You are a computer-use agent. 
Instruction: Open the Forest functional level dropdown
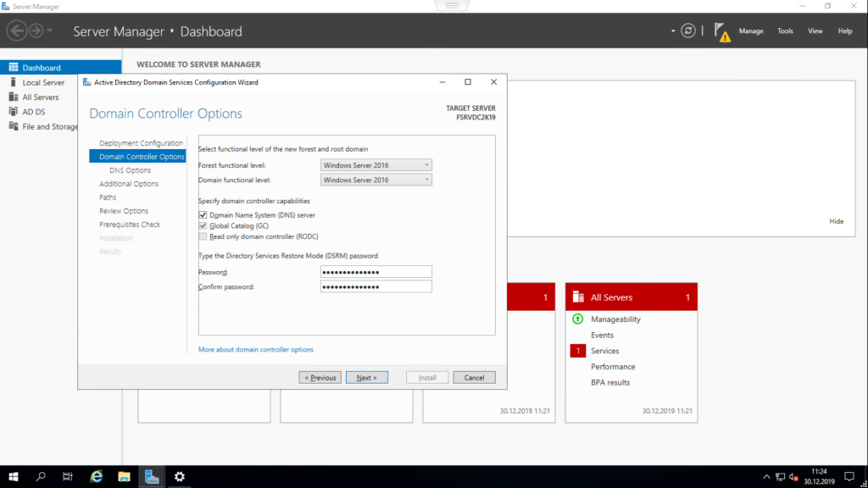coord(376,164)
